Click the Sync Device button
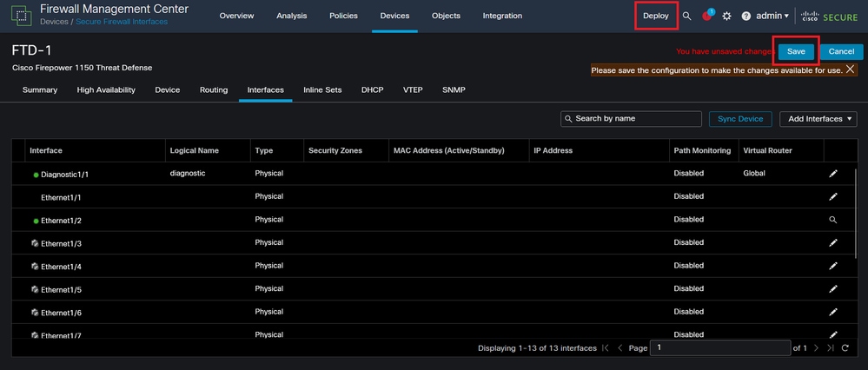The width and height of the screenshot is (868, 370). [740, 119]
